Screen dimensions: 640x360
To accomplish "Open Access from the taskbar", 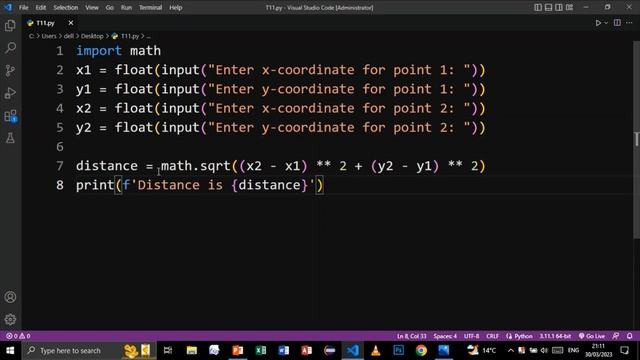I will [x=307, y=350].
